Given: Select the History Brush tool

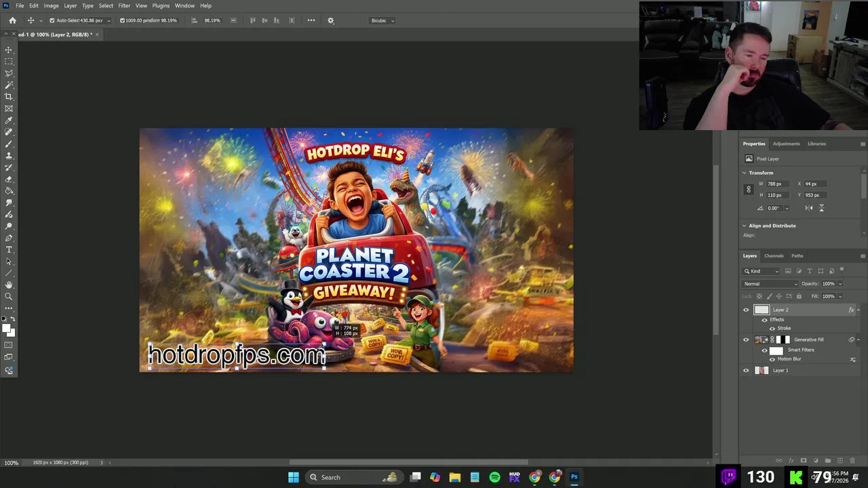Looking at the screenshot, I should [9, 167].
